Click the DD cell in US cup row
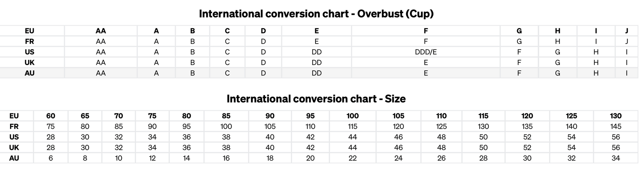The image size is (644, 183). (317, 52)
